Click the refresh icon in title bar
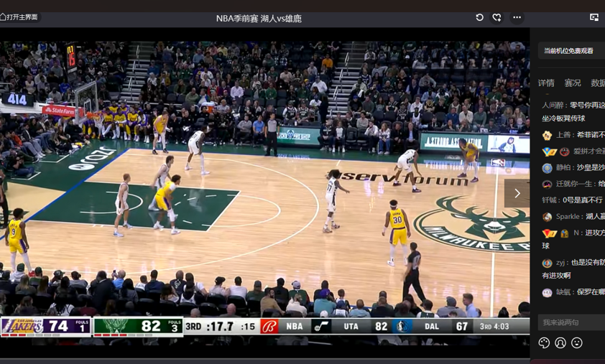The height and width of the screenshot is (364, 605). click(479, 17)
